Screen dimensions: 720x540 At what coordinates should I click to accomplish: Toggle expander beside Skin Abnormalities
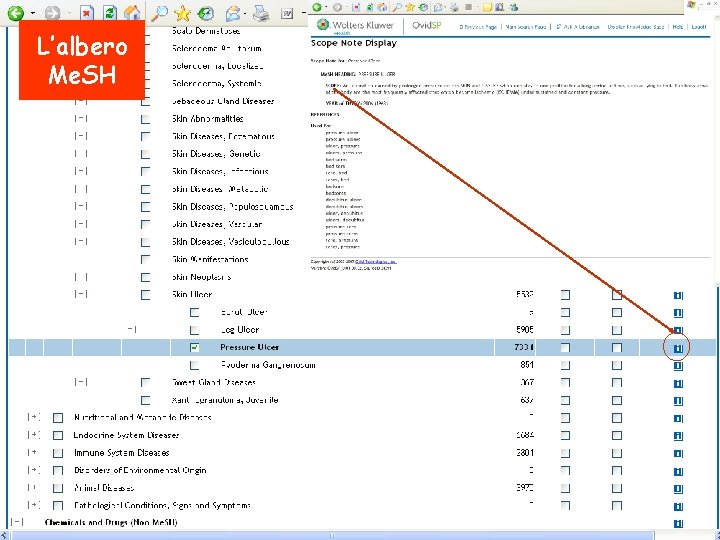point(81,118)
